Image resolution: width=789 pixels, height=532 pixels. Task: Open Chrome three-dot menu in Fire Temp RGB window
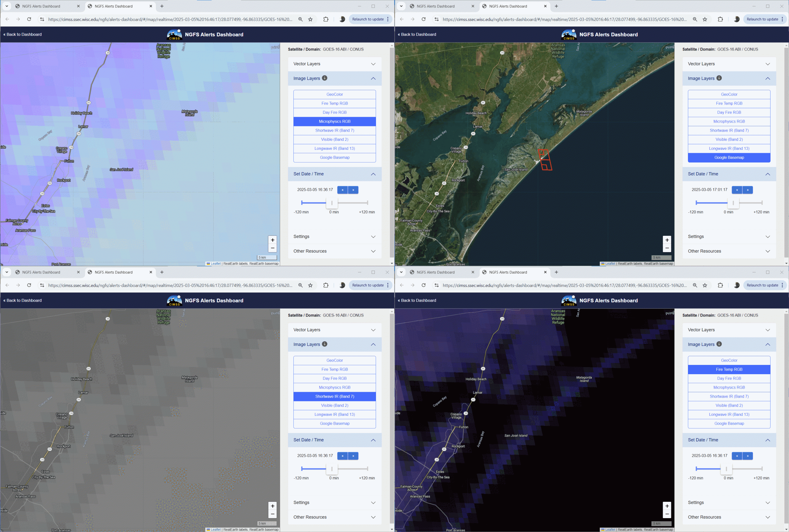[x=782, y=285]
